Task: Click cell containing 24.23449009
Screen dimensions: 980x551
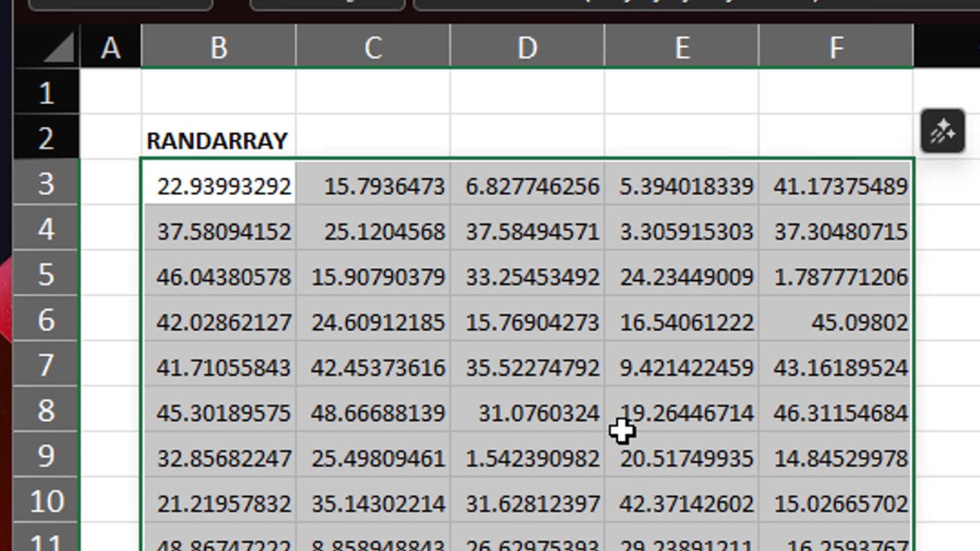Action: [681, 273]
